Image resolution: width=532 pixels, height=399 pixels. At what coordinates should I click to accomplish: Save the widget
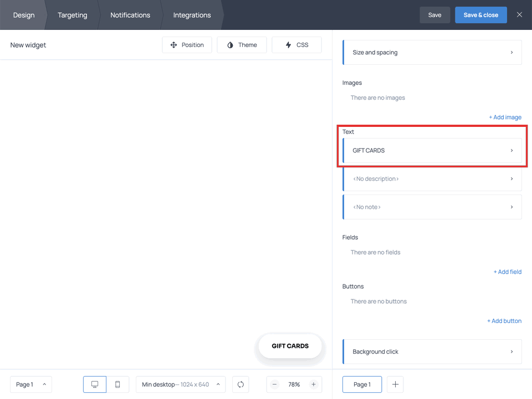(434, 15)
